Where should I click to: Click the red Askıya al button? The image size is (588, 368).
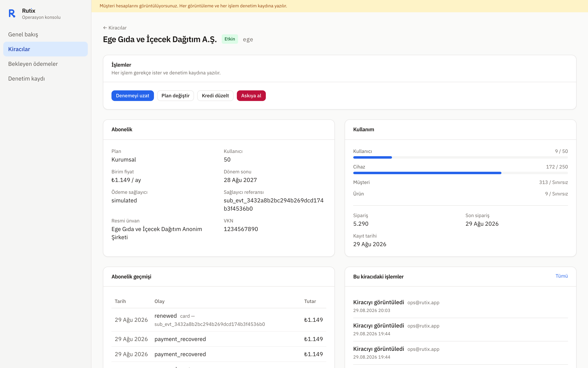click(251, 96)
